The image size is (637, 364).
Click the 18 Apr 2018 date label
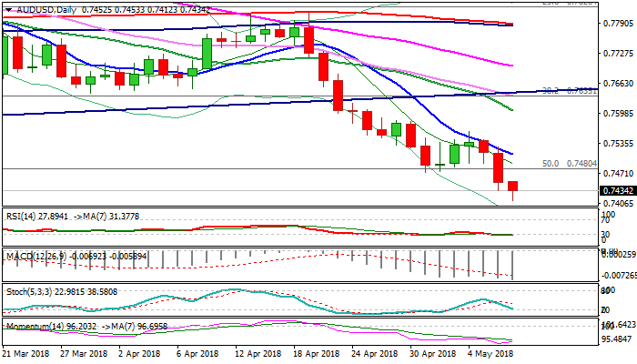coord(317,354)
